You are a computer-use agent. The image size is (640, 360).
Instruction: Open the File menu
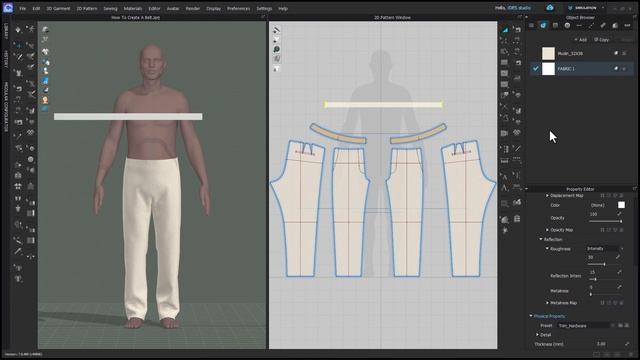[22, 8]
